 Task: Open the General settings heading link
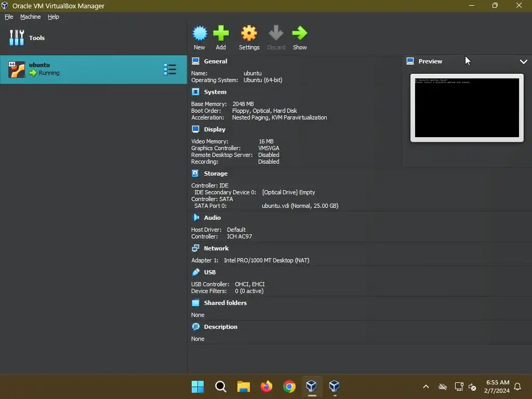pos(216,61)
